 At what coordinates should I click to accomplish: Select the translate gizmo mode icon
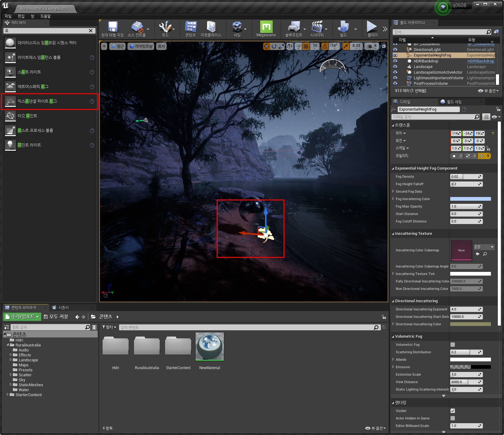click(x=266, y=46)
